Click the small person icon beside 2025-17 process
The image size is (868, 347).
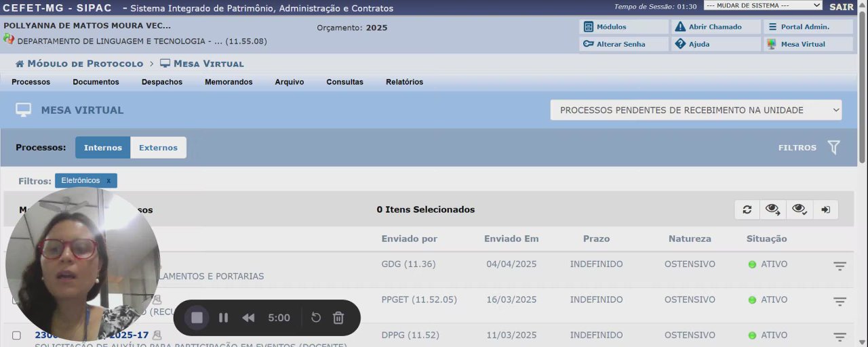tap(157, 335)
